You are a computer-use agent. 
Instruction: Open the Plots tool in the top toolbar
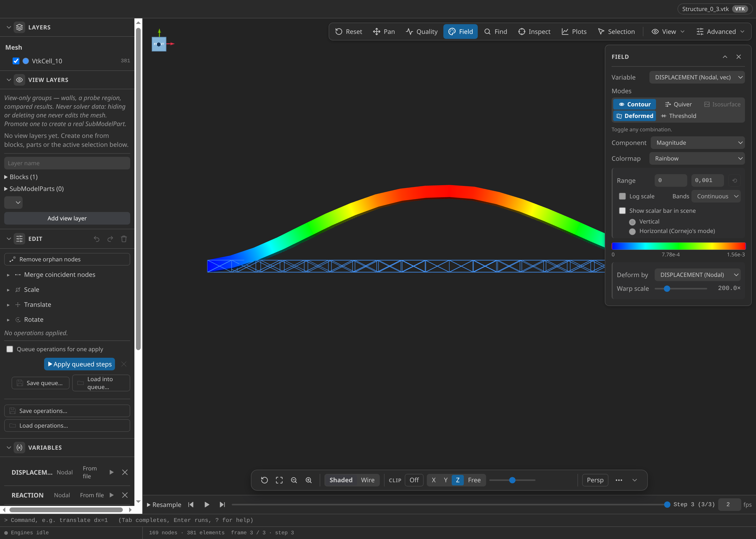point(574,32)
